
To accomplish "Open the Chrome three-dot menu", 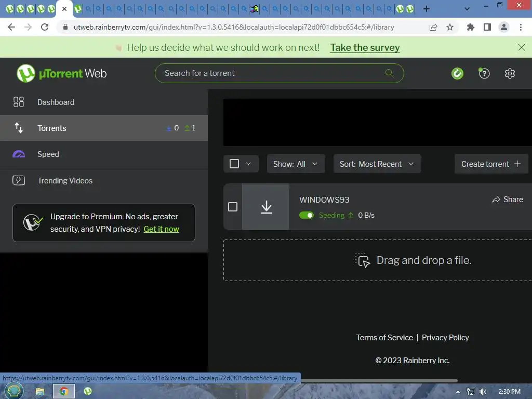I will point(521,27).
